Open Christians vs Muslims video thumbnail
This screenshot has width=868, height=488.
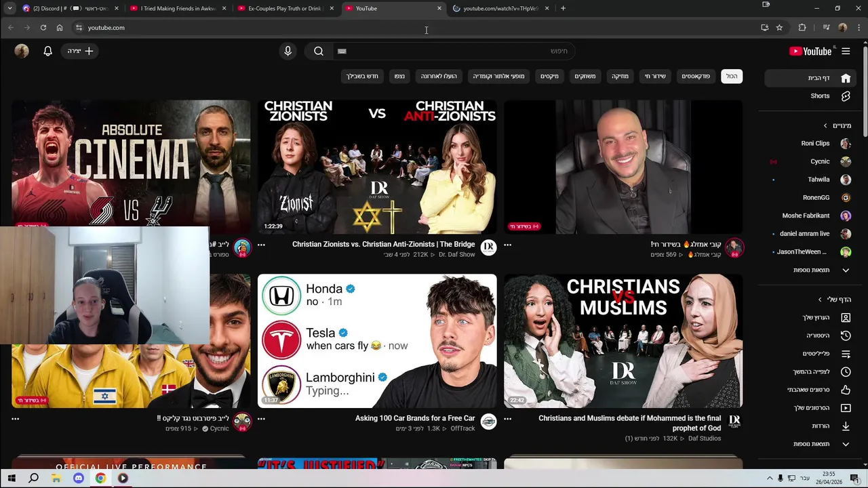coord(623,341)
